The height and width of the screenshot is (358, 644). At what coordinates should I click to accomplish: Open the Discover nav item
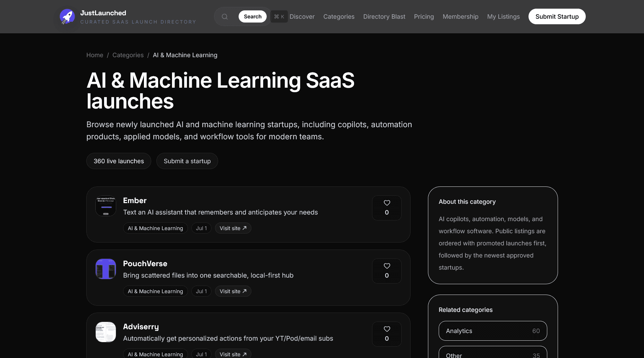302,17
